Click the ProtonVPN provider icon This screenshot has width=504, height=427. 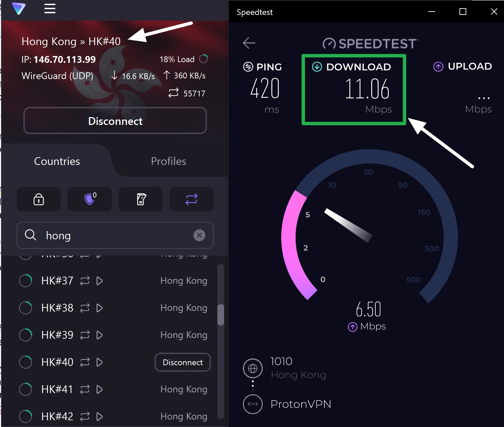pos(253,404)
